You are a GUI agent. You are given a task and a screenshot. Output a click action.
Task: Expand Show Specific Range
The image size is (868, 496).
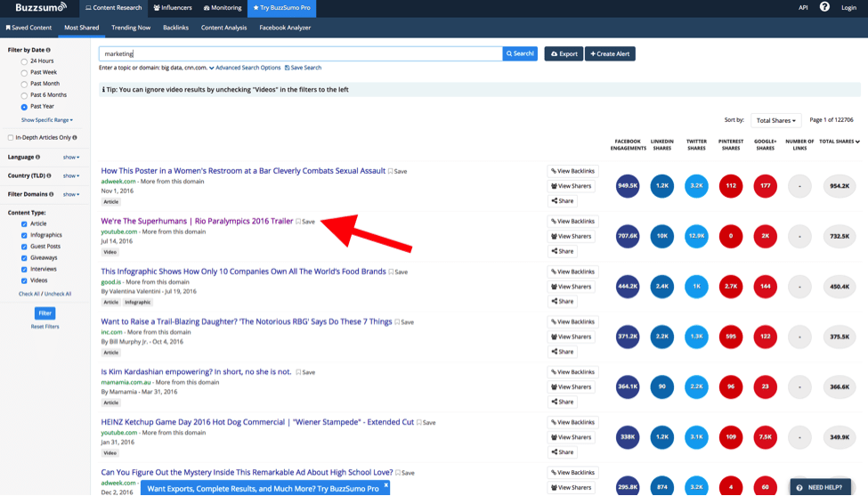coord(47,119)
